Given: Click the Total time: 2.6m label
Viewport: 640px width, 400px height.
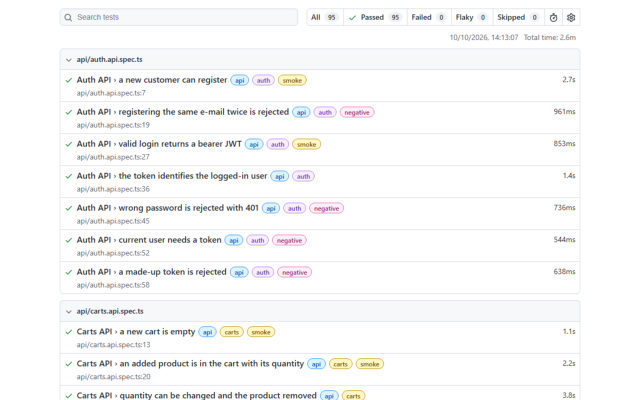Looking at the screenshot, I should tap(550, 38).
